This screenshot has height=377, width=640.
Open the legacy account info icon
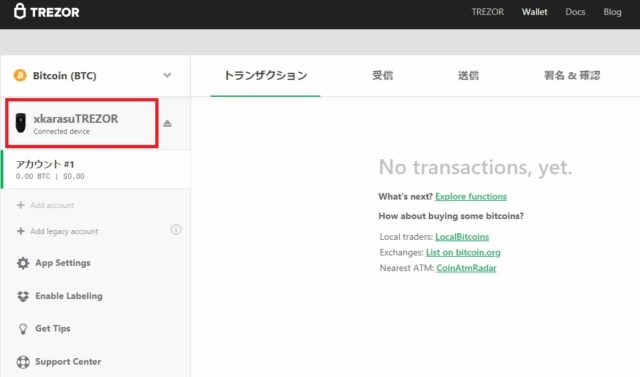(176, 230)
